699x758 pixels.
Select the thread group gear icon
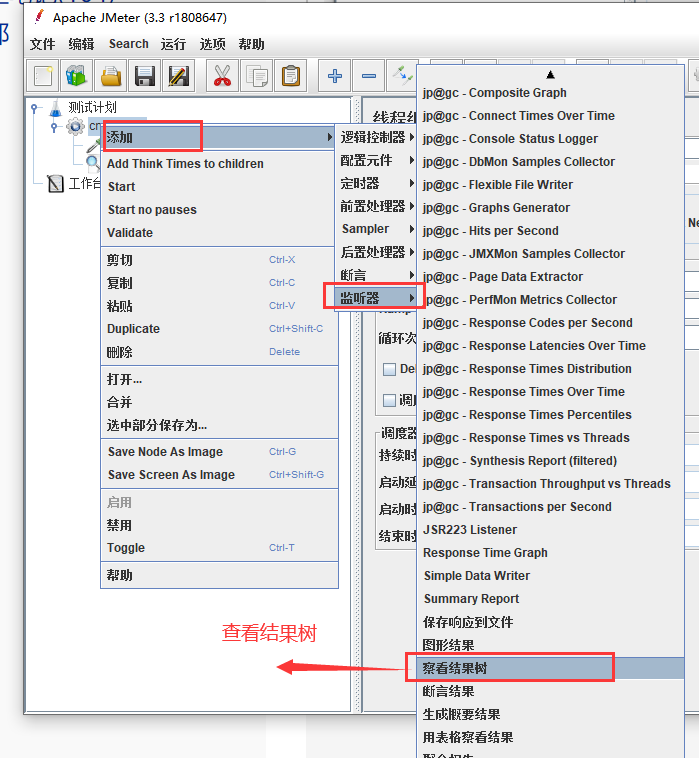point(75,127)
